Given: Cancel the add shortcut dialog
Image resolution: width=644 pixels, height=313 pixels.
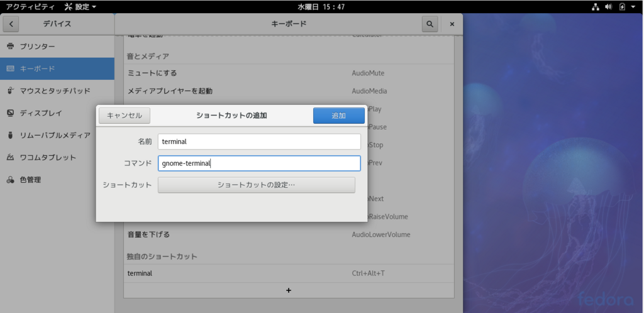Looking at the screenshot, I should tap(125, 116).
